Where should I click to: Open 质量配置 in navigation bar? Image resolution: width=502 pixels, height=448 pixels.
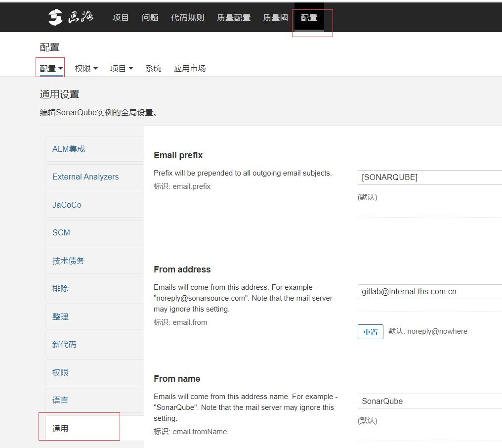[233, 18]
